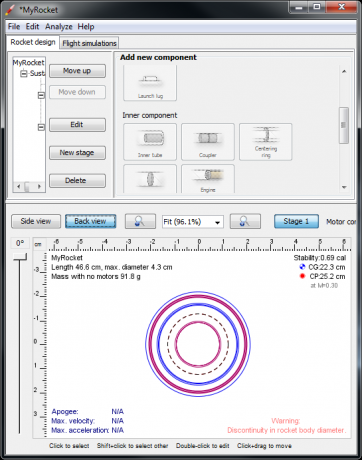
Task: Add a Centering ring component
Action: click(266, 142)
